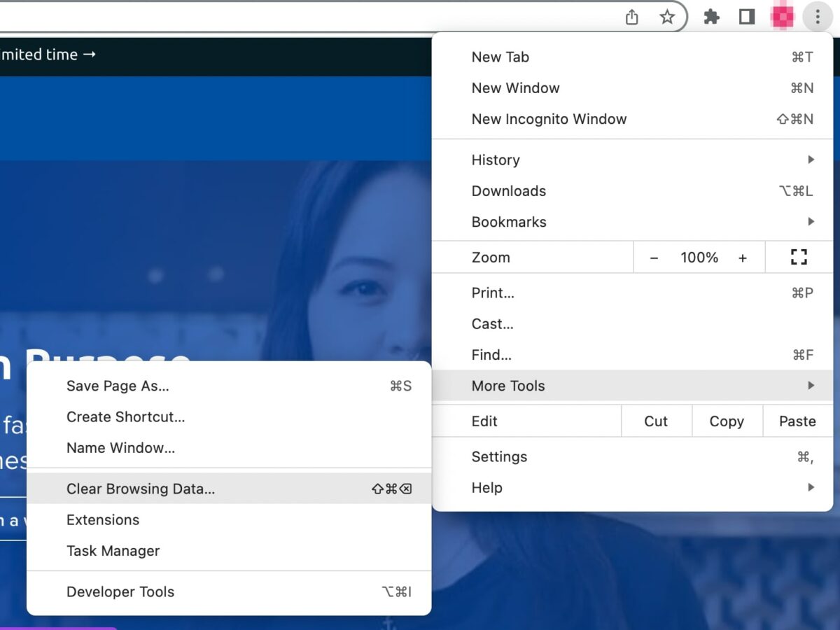Viewport: 840px width, 630px height.
Task: Select Save Page As in the submenu
Action: [117, 386]
